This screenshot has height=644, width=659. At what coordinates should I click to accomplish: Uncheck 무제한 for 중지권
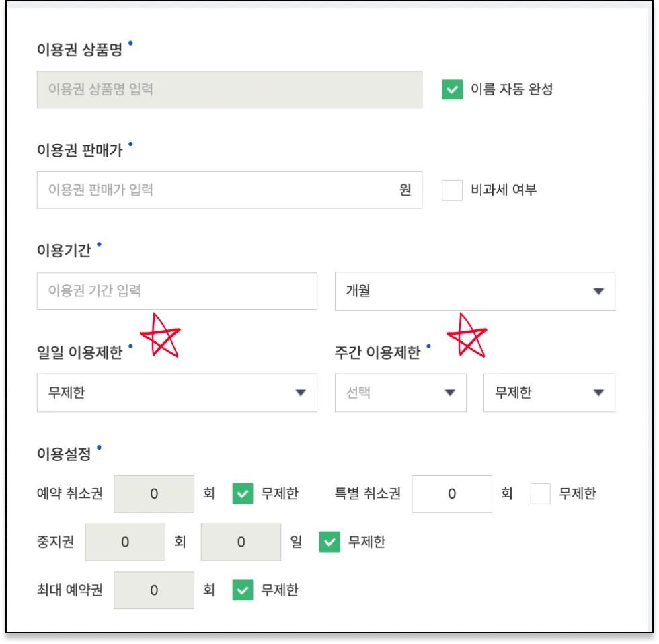tap(329, 542)
